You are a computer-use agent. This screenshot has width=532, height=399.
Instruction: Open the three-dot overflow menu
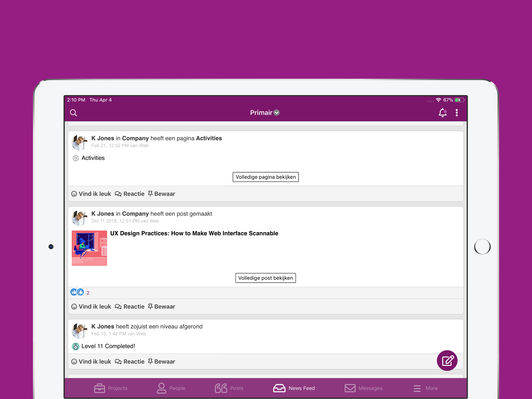click(x=456, y=113)
